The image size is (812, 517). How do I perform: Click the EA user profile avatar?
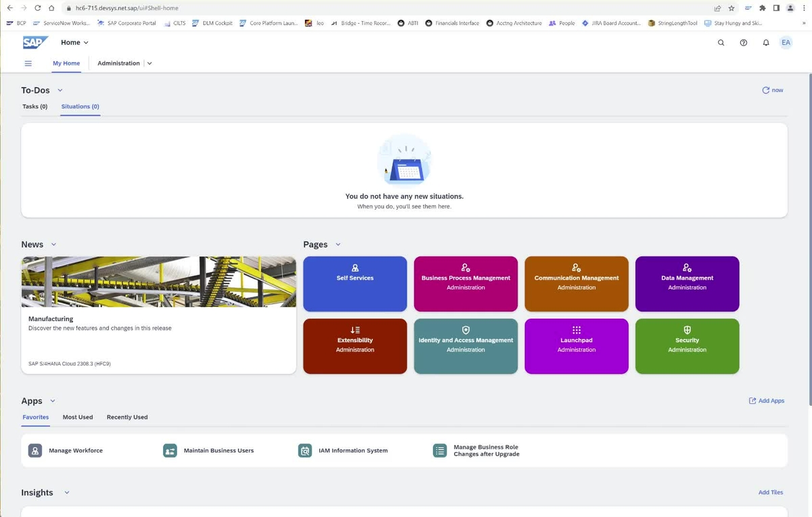(786, 43)
